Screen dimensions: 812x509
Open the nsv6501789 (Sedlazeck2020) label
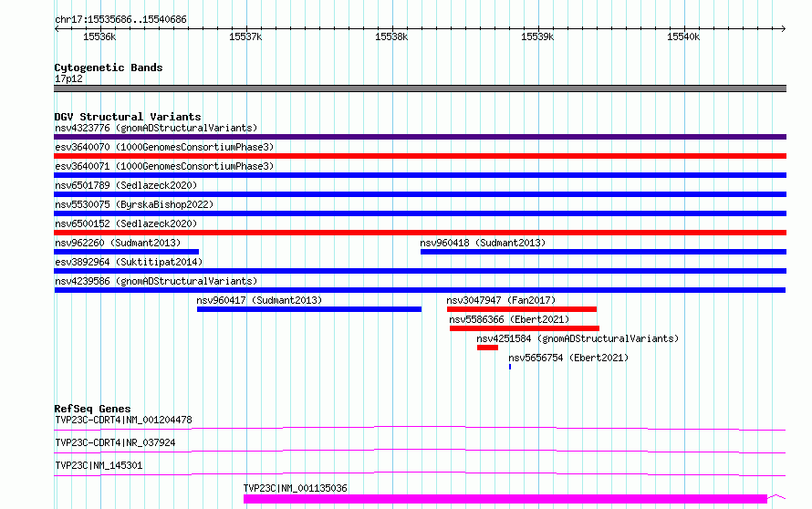(x=126, y=185)
